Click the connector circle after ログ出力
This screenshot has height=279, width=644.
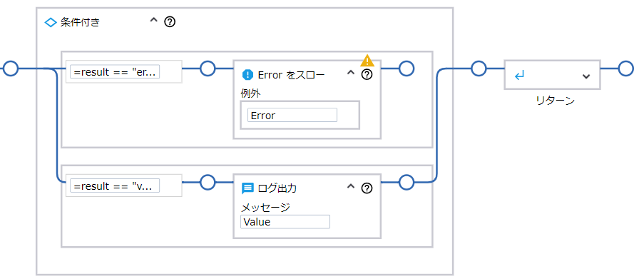(407, 182)
